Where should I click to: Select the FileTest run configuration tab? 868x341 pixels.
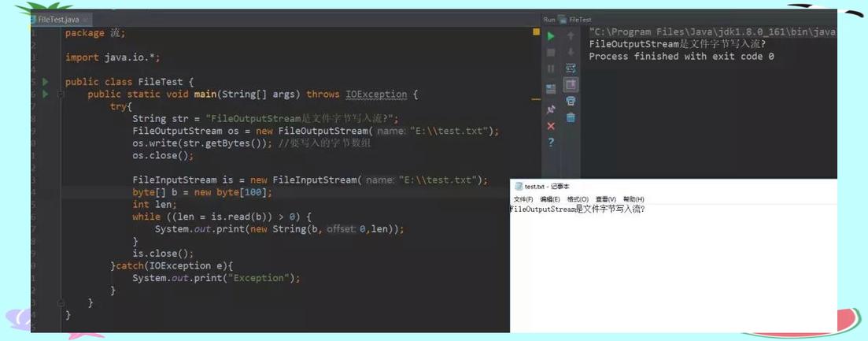point(574,20)
